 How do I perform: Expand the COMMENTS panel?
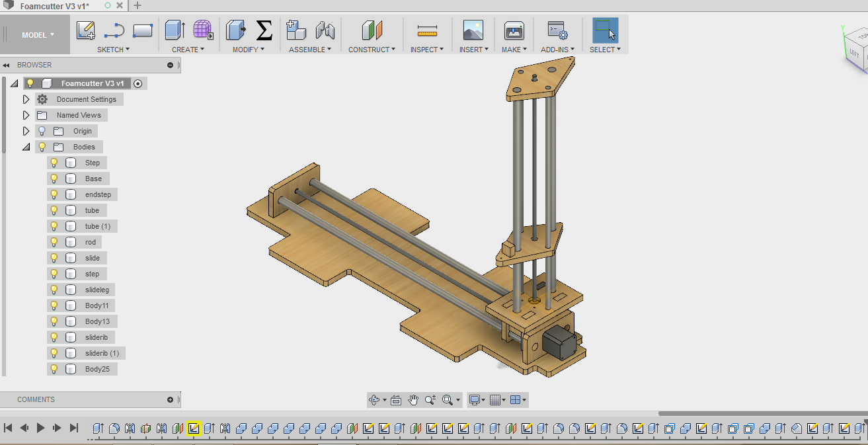click(x=169, y=399)
